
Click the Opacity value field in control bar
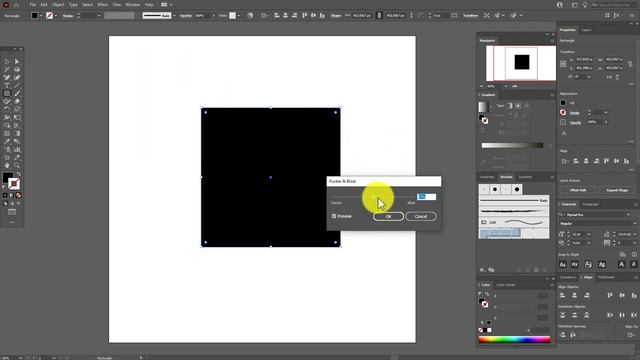coord(202,16)
